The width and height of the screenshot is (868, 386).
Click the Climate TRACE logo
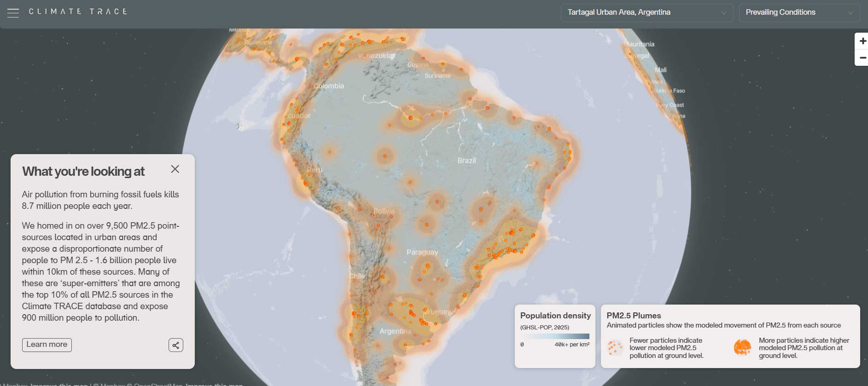point(78,12)
